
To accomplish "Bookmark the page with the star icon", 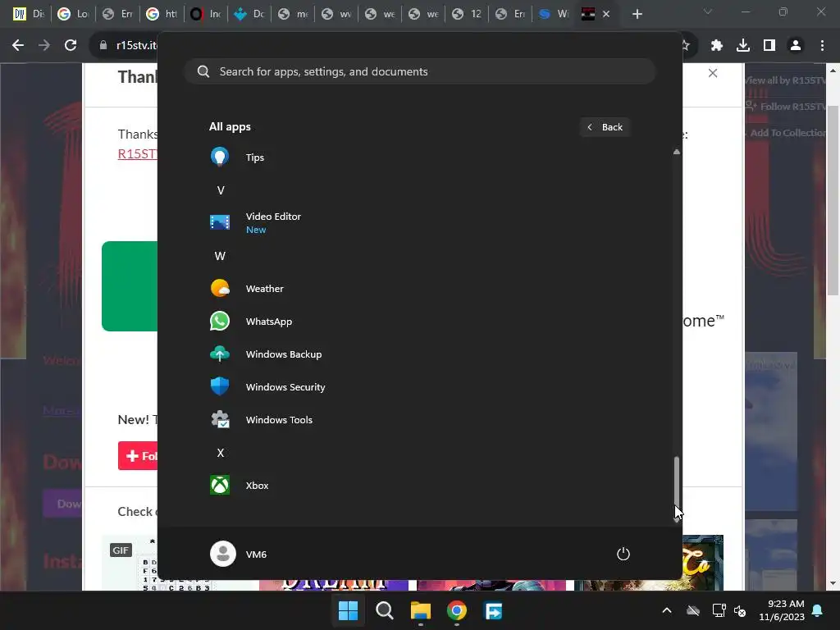I will click(686, 46).
